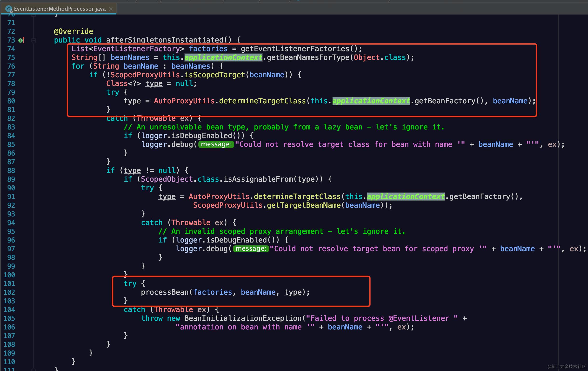
Task: Close the EventListenerMethodProcessor.java tab
Action: (111, 9)
